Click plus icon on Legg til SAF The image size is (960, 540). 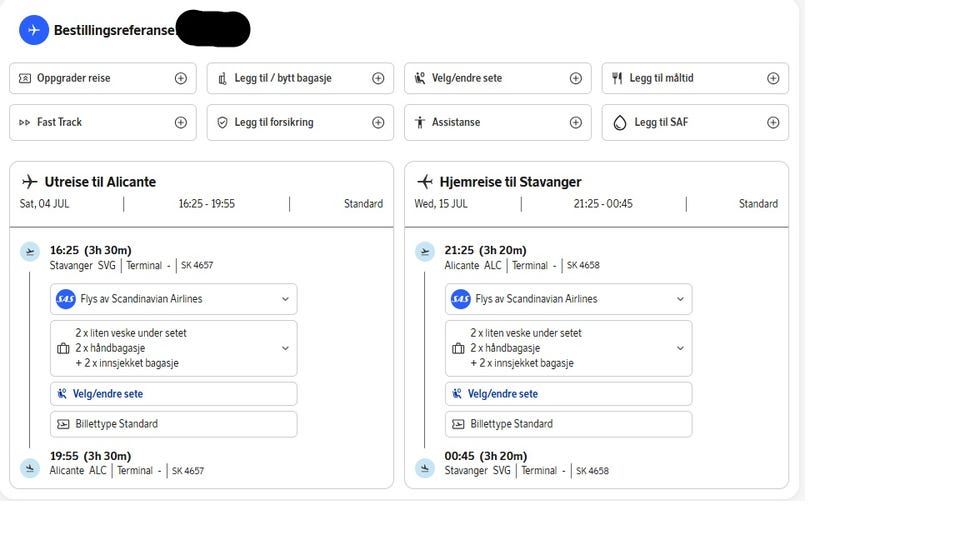tap(773, 122)
